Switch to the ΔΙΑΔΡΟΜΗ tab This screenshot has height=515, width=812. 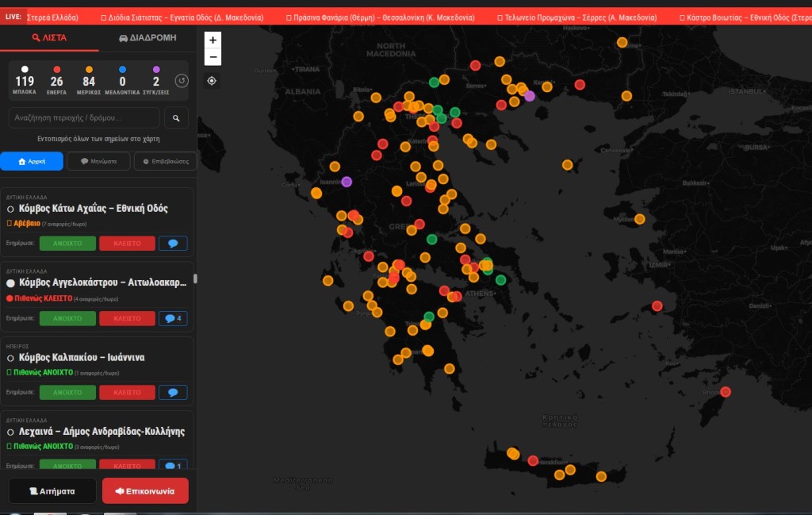pos(147,38)
